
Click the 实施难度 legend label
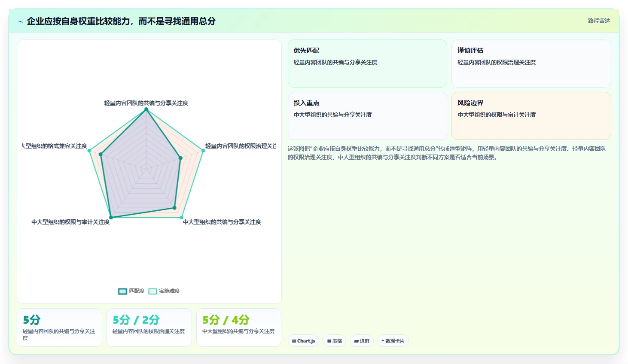point(169,291)
